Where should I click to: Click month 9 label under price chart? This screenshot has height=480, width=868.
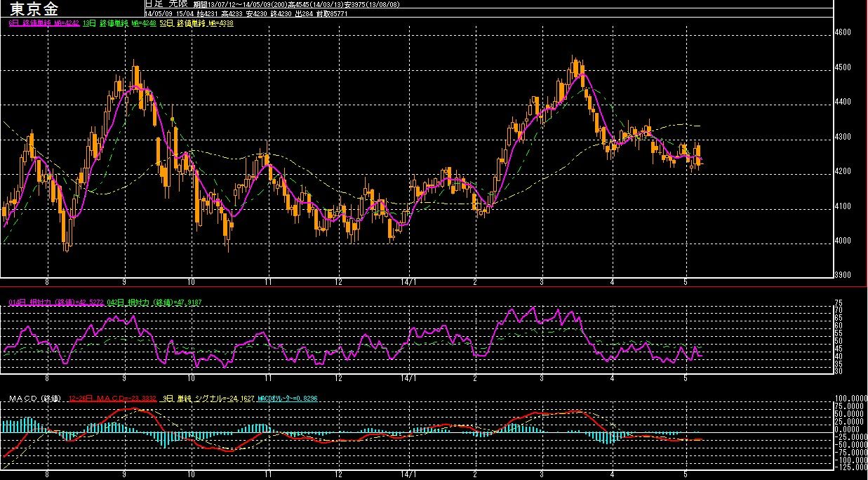click(124, 281)
